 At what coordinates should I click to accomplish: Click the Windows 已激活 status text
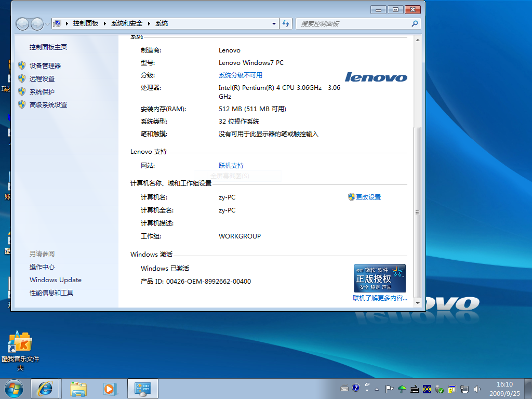pyautogui.click(x=165, y=269)
